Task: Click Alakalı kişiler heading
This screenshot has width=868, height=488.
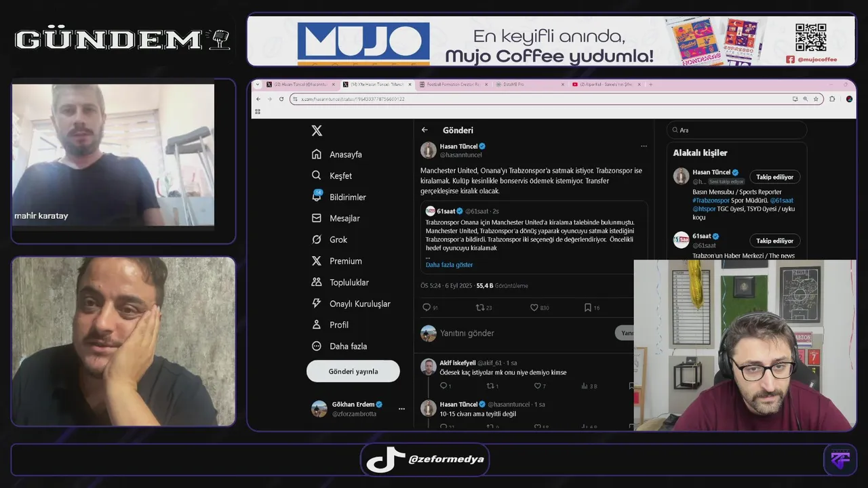Action: pos(700,153)
